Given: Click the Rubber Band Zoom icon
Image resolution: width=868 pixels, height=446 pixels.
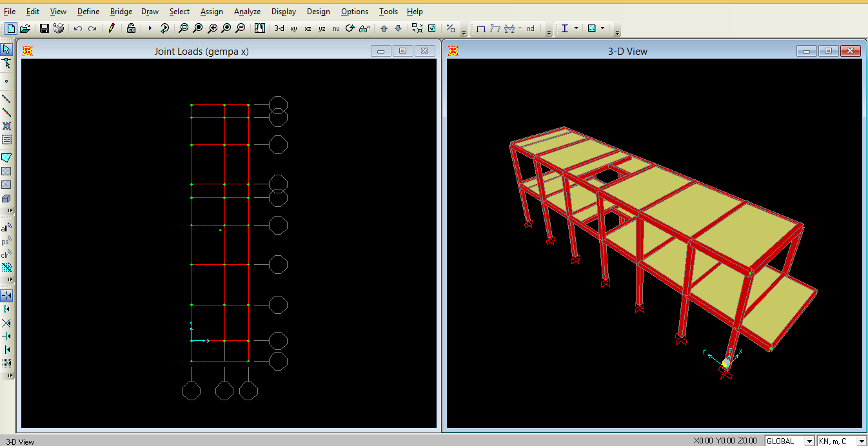Looking at the screenshot, I should [184, 28].
